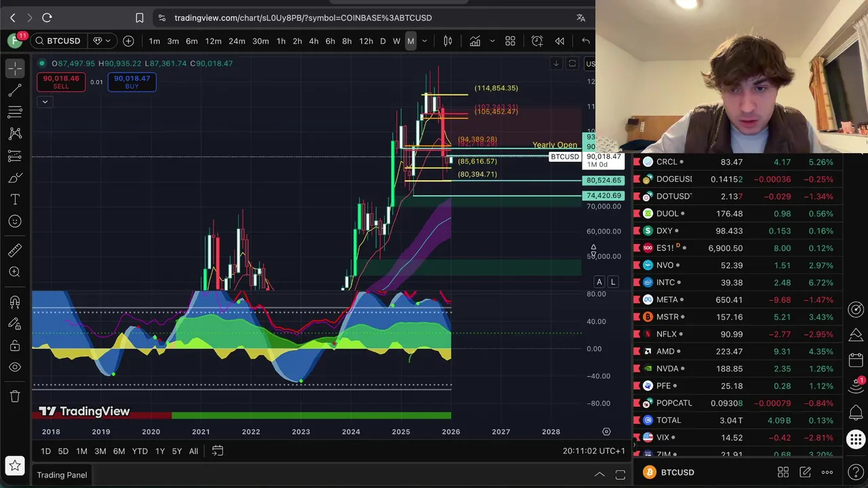Toggle magnet mode for drawings

click(15, 302)
